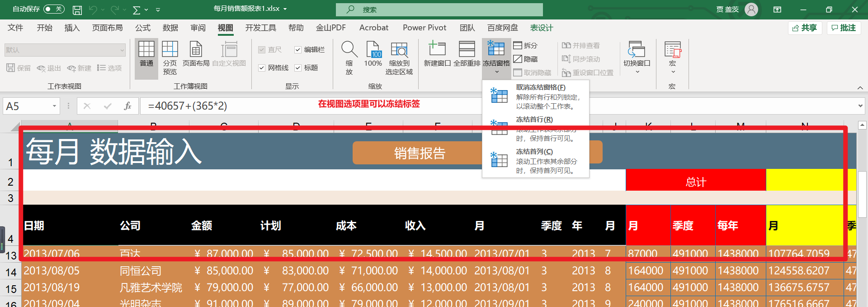The width and height of the screenshot is (868, 307).
Task: Click 隐藏 hide window
Action: point(525,59)
